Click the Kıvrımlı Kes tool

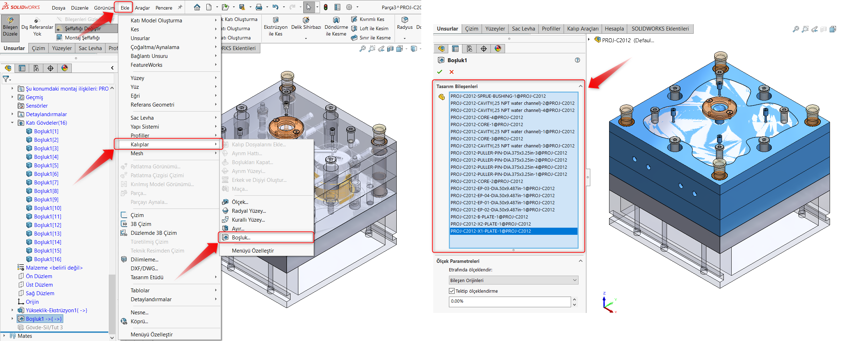point(368,19)
